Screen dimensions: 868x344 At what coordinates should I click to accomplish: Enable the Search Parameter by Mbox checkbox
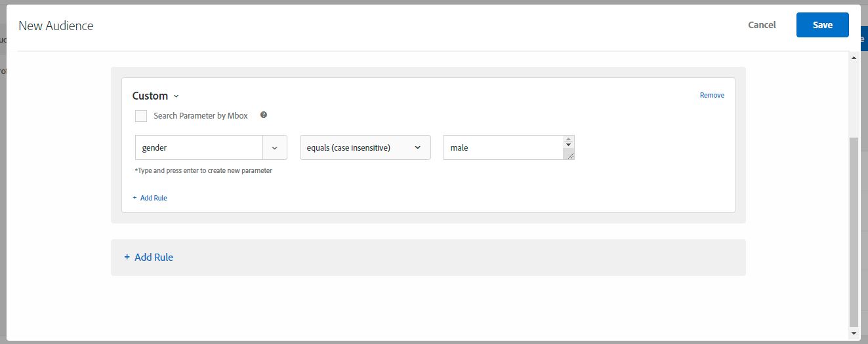(141, 116)
